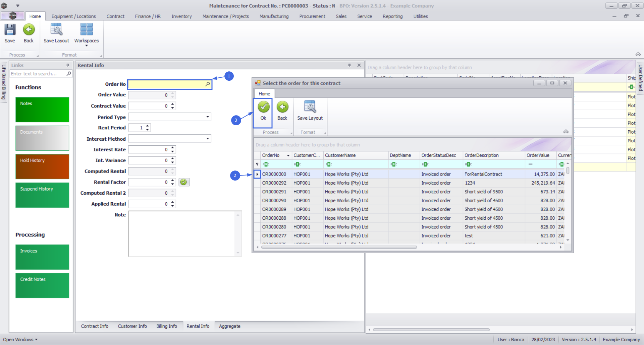644x345 pixels.
Task: Click the Links panel search magnifier icon
Action: click(x=69, y=73)
